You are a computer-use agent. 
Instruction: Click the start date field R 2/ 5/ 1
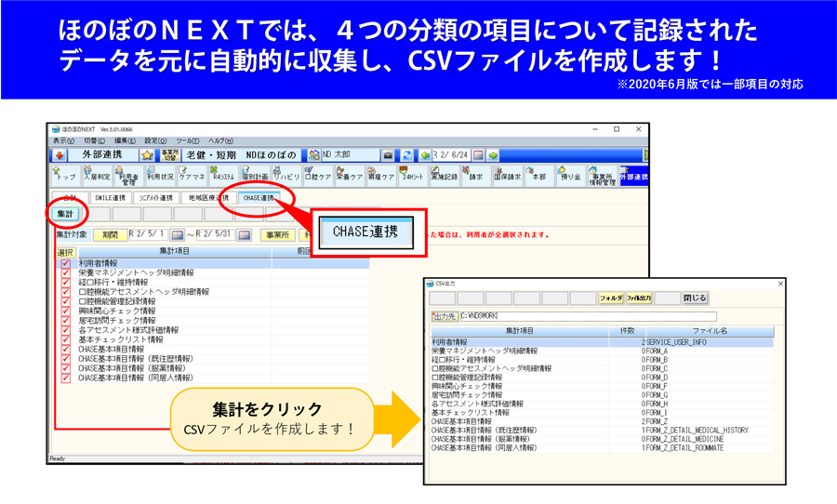pyautogui.click(x=149, y=235)
